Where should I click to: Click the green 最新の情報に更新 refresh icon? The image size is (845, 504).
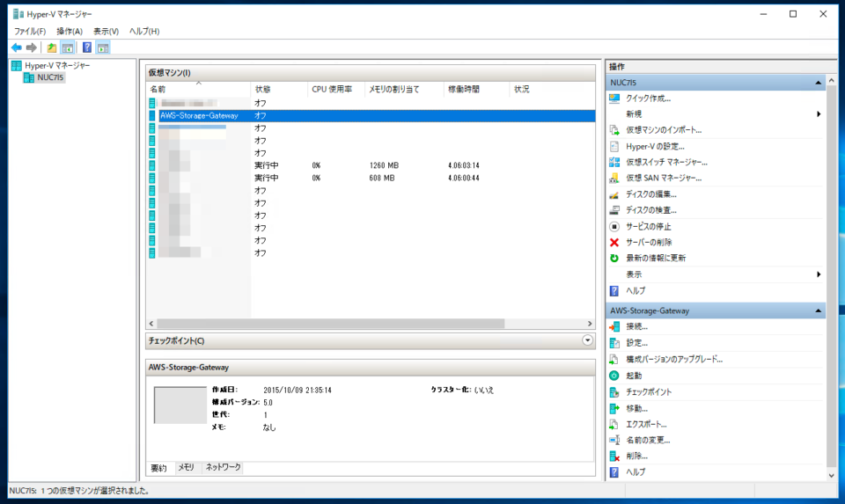[614, 259]
